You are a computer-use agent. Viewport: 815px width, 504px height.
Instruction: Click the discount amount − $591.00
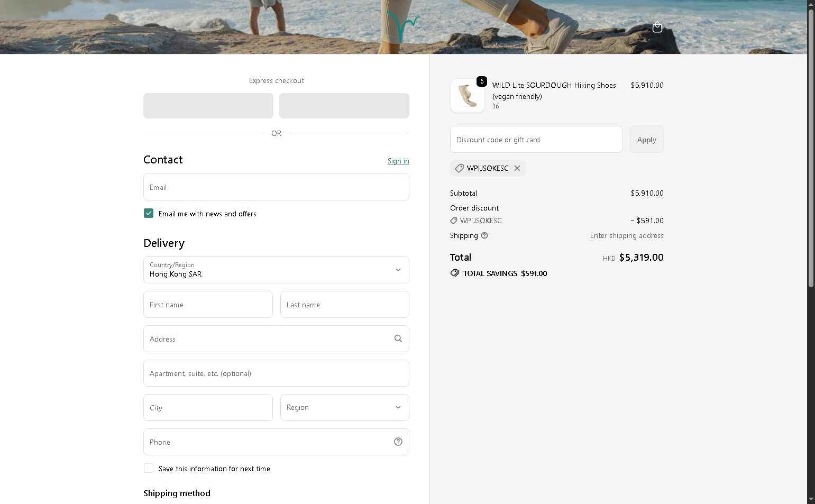pyautogui.click(x=647, y=221)
